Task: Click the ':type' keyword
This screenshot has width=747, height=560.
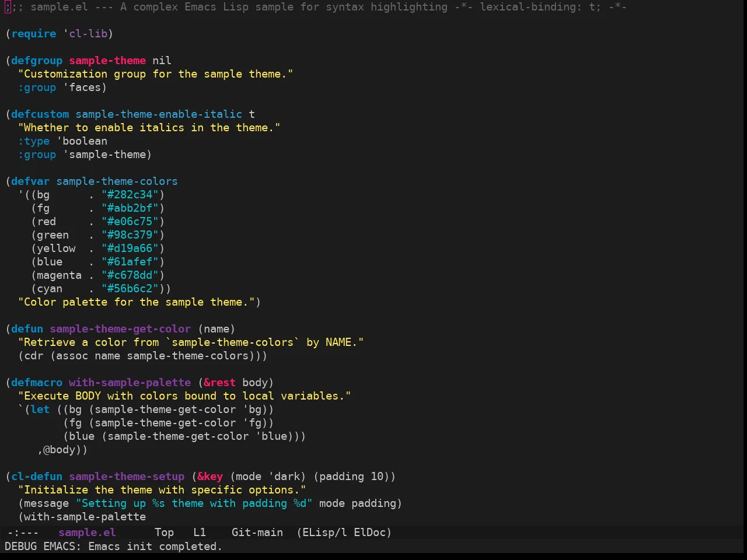Action: coord(34,141)
